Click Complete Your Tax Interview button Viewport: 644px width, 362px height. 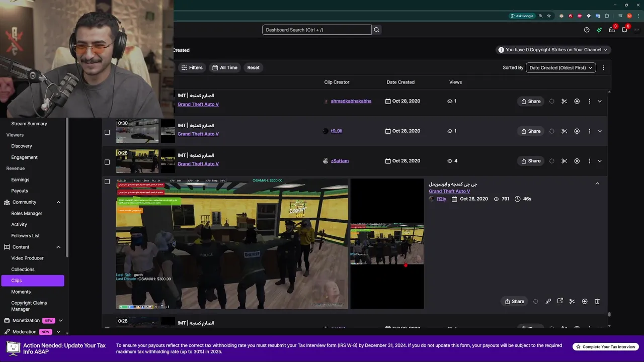tap(606, 347)
